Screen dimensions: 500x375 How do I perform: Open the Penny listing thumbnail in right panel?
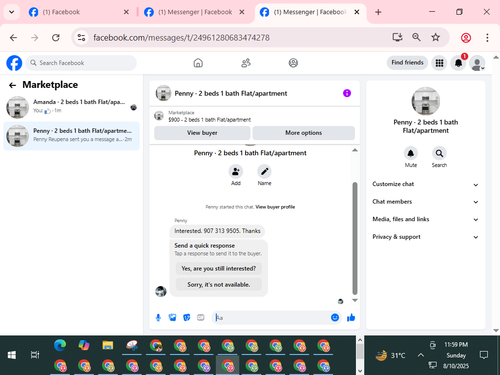tap(426, 101)
